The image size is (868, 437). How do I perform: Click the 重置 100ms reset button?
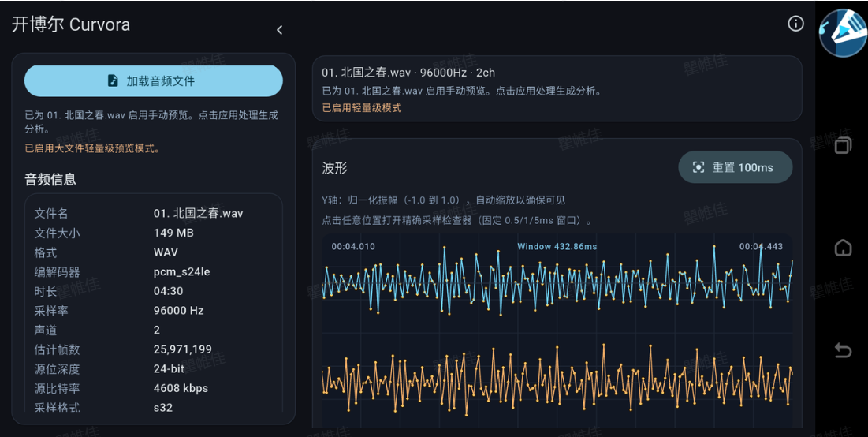tap(735, 167)
